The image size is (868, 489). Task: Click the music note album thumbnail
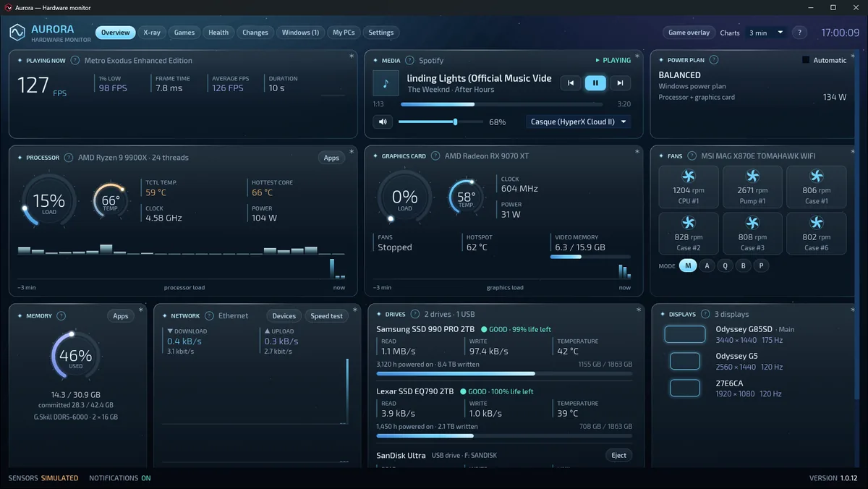pos(386,83)
